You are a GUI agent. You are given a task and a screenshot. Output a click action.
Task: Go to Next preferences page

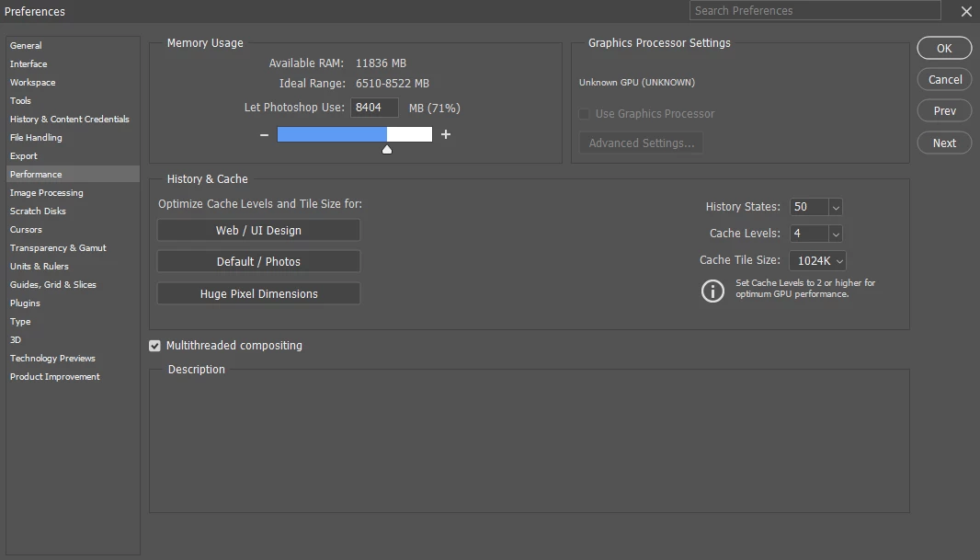pos(944,143)
